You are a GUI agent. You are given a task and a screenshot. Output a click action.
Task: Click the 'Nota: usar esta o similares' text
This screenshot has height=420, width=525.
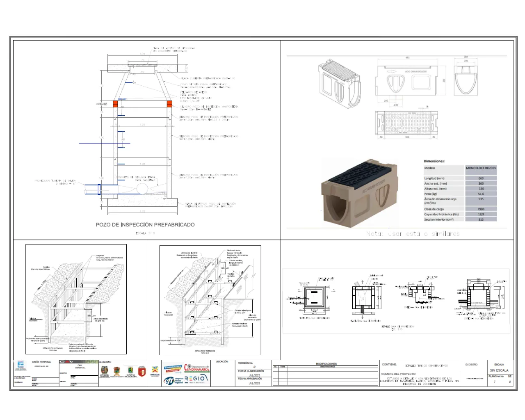[413, 234]
